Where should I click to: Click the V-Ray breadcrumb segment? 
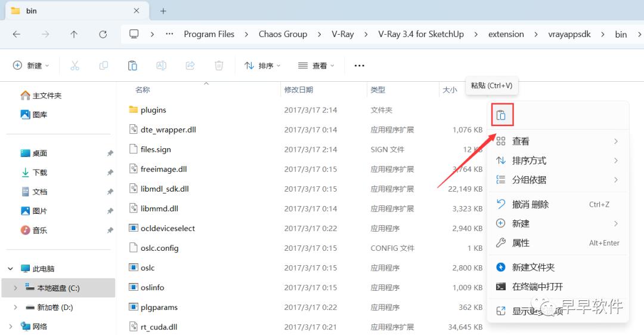coord(342,34)
